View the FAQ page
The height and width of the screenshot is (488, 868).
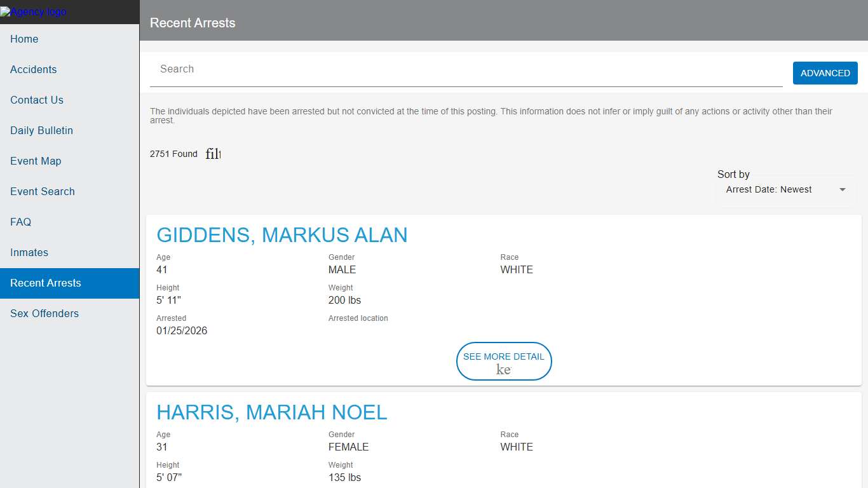coord(20,222)
